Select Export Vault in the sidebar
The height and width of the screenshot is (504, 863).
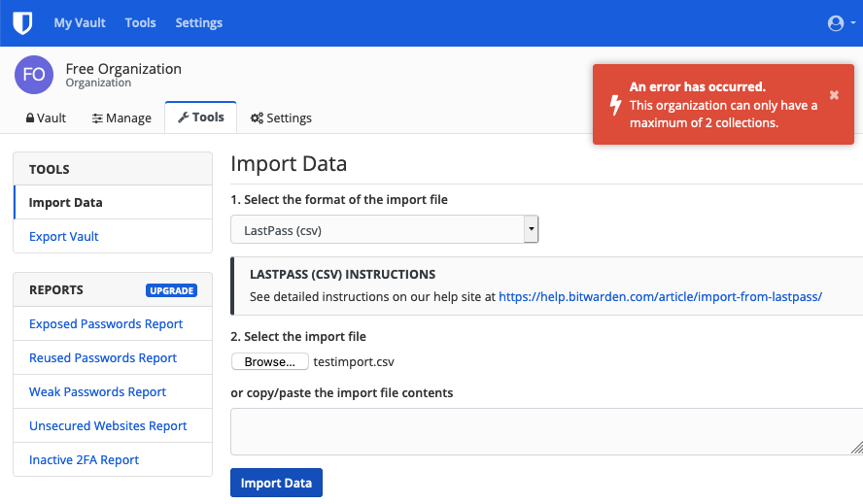64,236
